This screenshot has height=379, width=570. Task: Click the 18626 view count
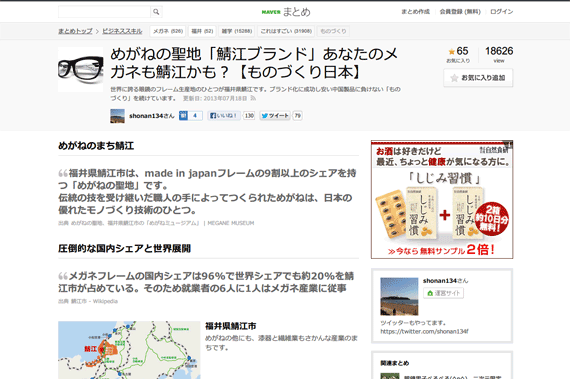(x=499, y=51)
